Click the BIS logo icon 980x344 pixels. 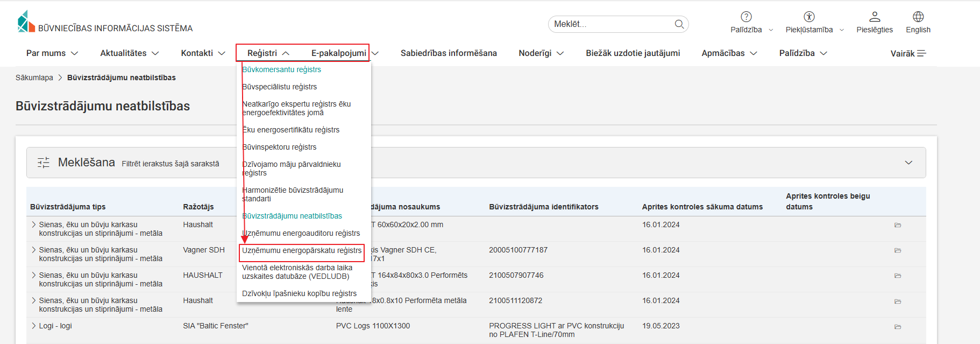tap(26, 22)
